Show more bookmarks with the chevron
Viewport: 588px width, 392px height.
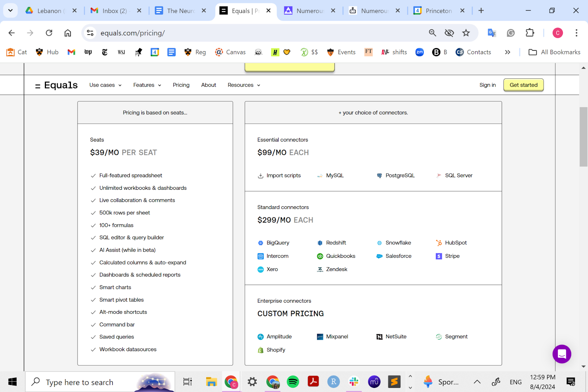508,52
